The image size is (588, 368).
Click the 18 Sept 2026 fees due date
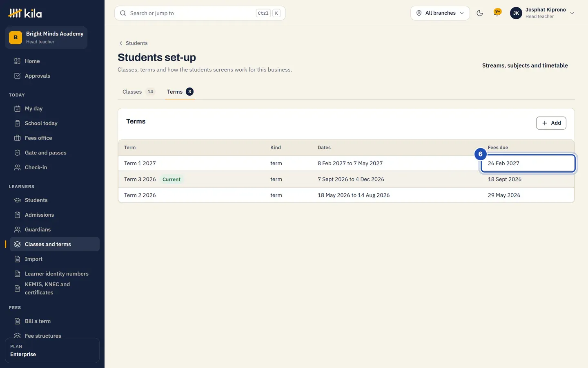point(505,179)
